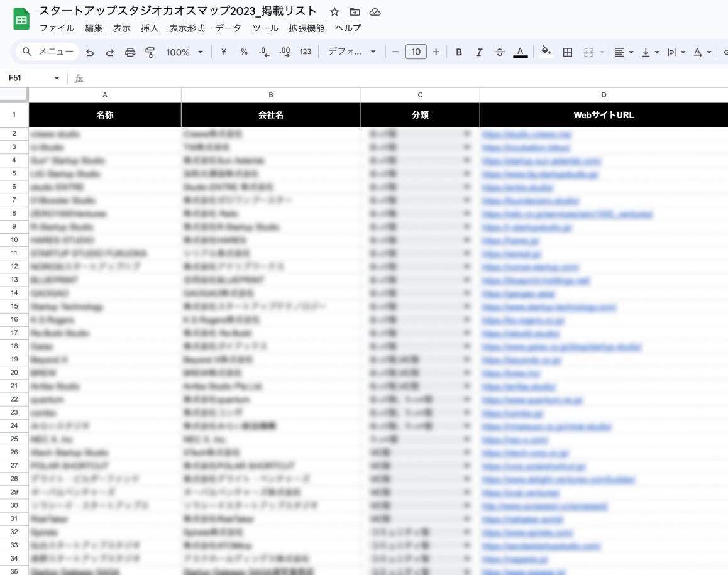Search menus with the メニュー search box
This screenshot has height=575, width=728.
pyautogui.click(x=47, y=52)
